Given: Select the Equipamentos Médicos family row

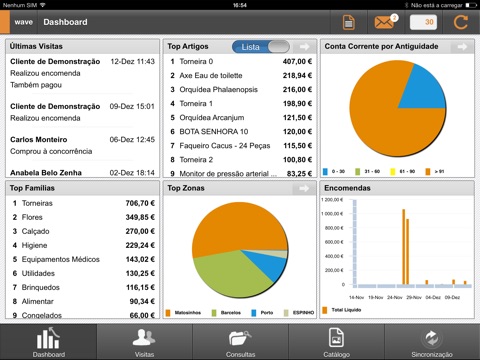Looking at the screenshot, I should point(82,259).
